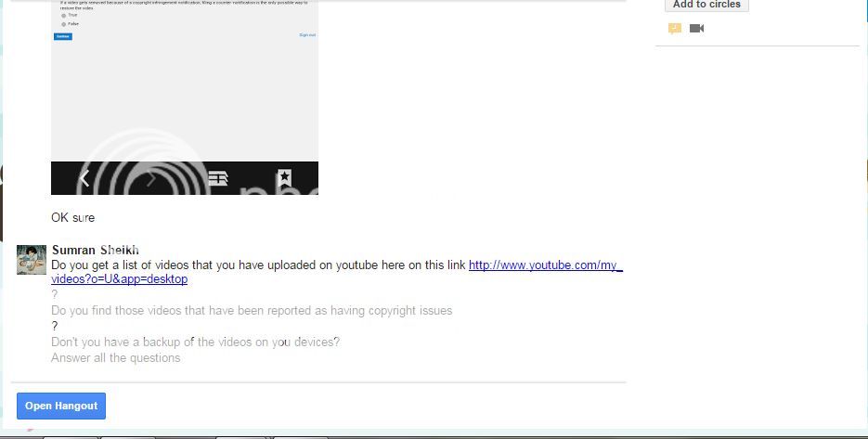This screenshot has width=868, height=439.
Task: Select the True radio option
Action: [64, 16]
